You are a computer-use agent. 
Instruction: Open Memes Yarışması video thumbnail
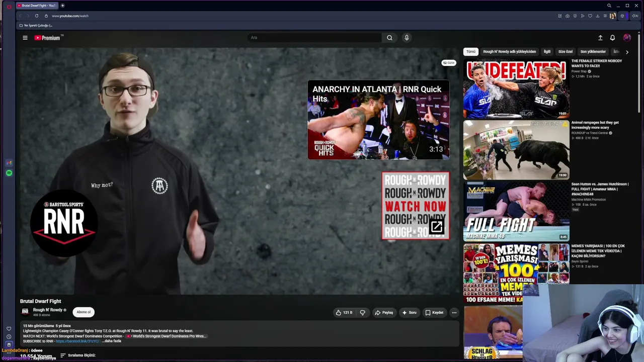point(516,274)
